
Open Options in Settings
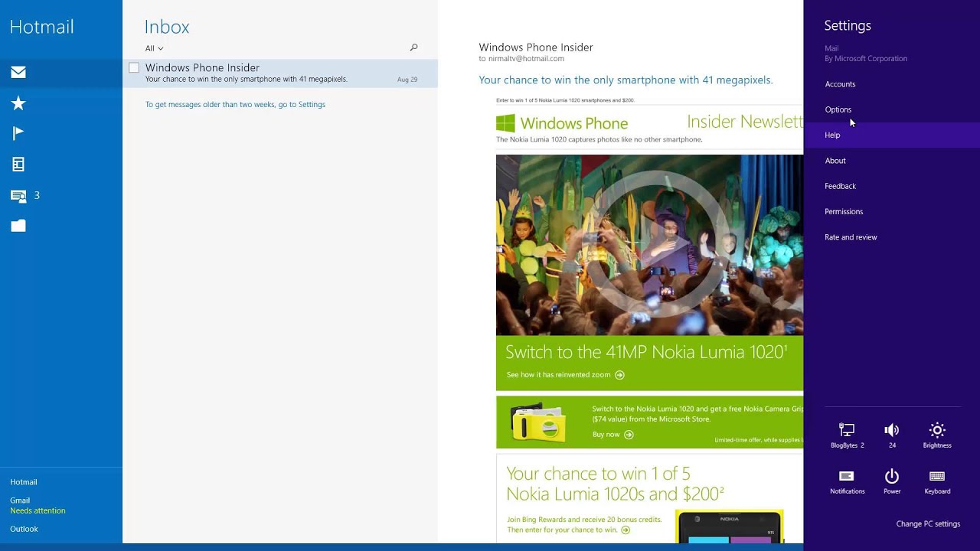tap(838, 109)
